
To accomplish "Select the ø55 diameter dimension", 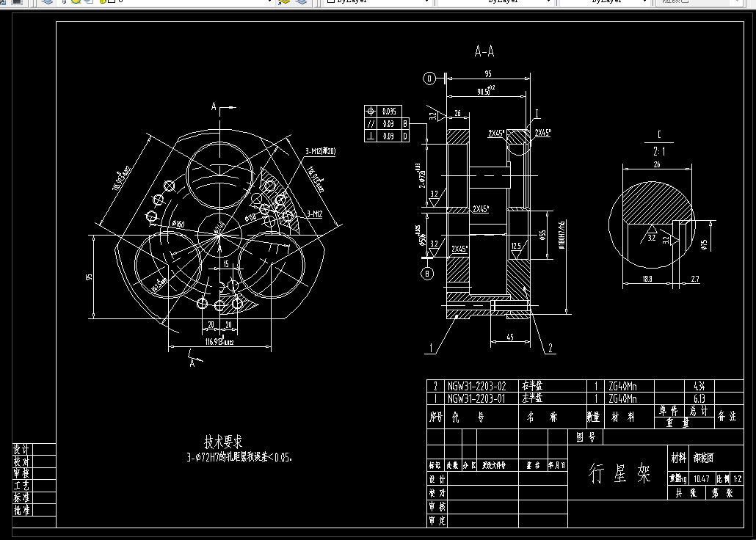I will (542, 235).
